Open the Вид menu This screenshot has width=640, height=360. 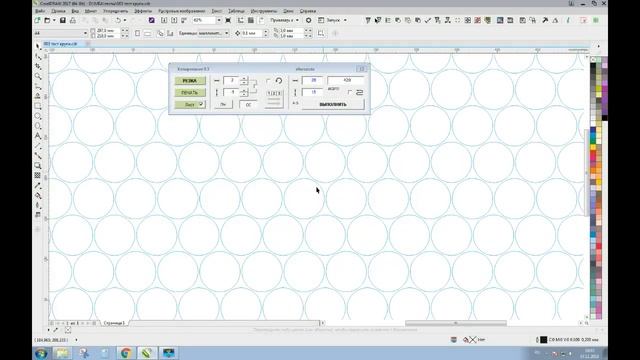[75, 11]
